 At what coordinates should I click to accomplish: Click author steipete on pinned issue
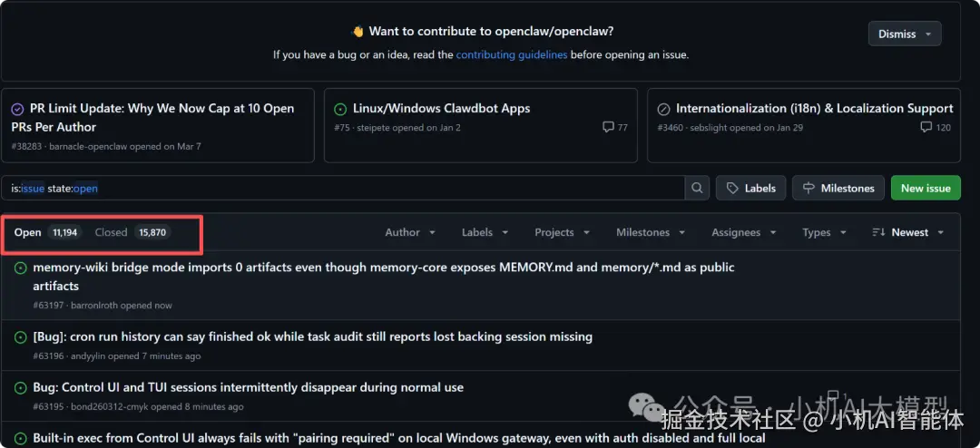pyautogui.click(x=373, y=128)
